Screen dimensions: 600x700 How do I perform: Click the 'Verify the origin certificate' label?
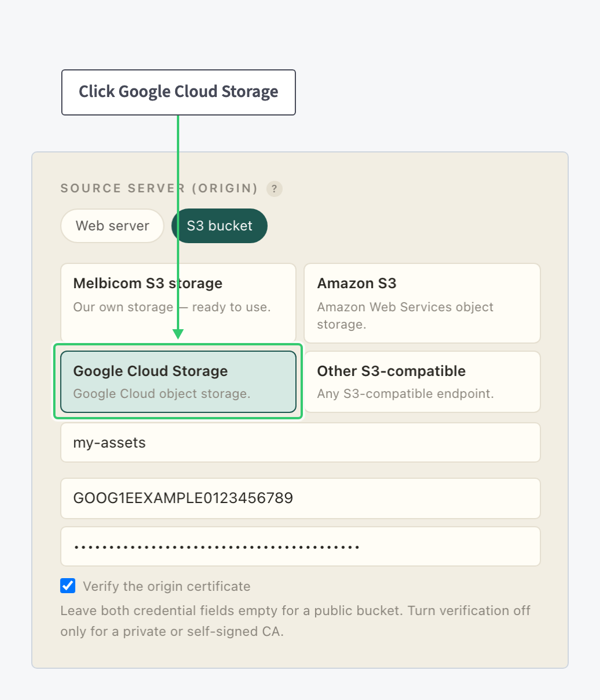pos(166,586)
